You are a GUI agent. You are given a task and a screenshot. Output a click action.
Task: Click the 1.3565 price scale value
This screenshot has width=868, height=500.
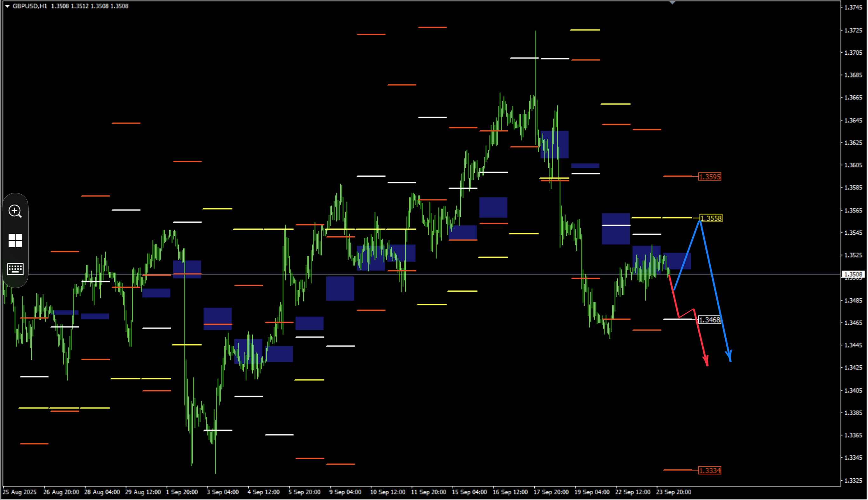853,210
